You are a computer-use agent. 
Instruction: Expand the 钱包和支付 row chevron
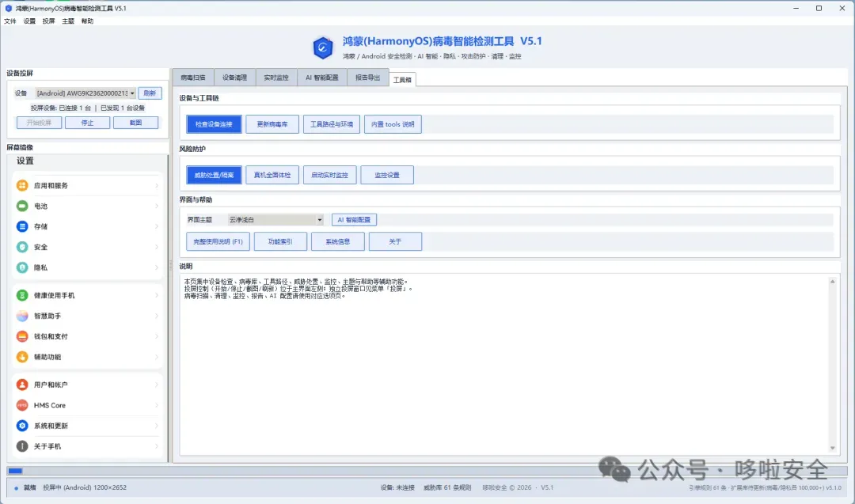pyautogui.click(x=157, y=336)
